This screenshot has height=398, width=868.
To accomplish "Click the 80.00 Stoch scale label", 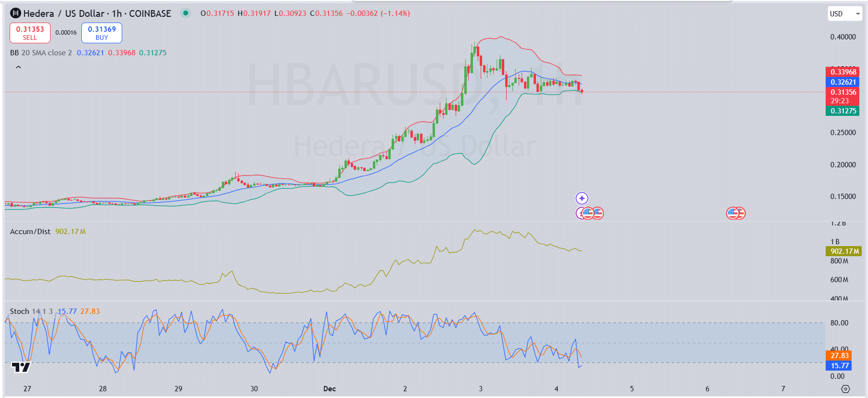I will coord(839,323).
